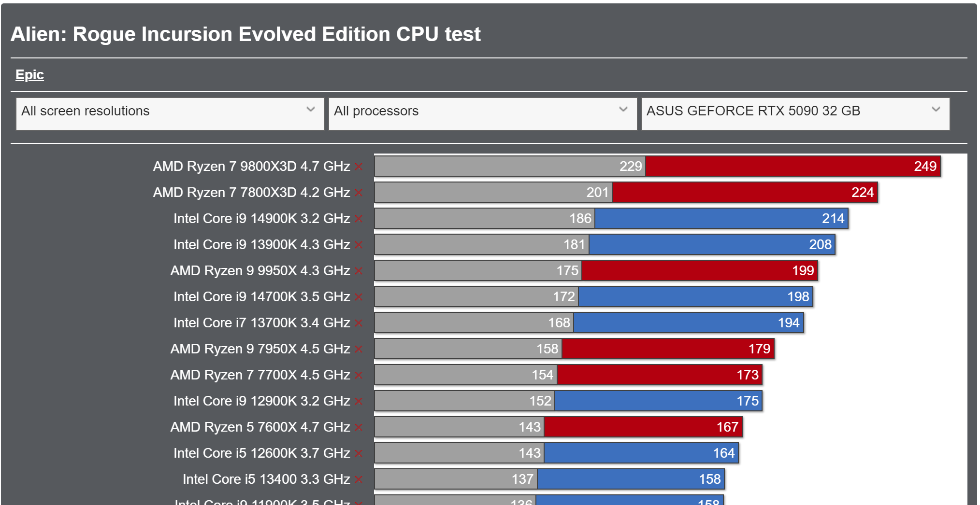Click red X beside Core i7 13700K

tap(359, 323)
